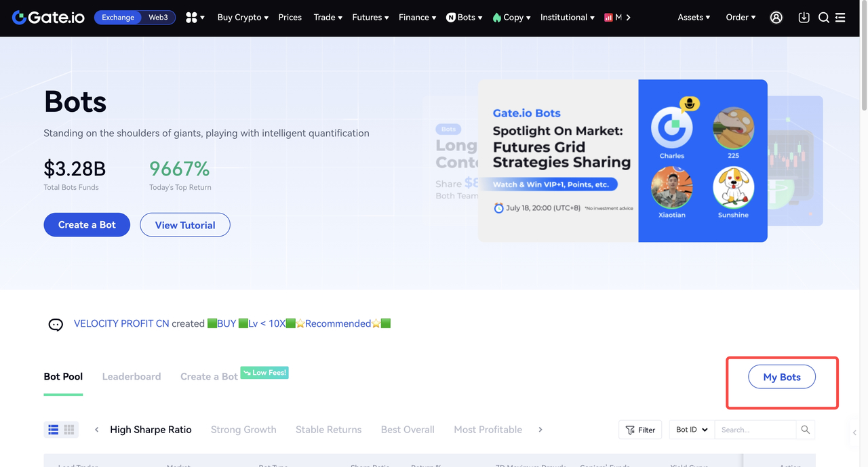Open the search magnifier in the top navbar
Screen dimensions: 868x467
824,18
